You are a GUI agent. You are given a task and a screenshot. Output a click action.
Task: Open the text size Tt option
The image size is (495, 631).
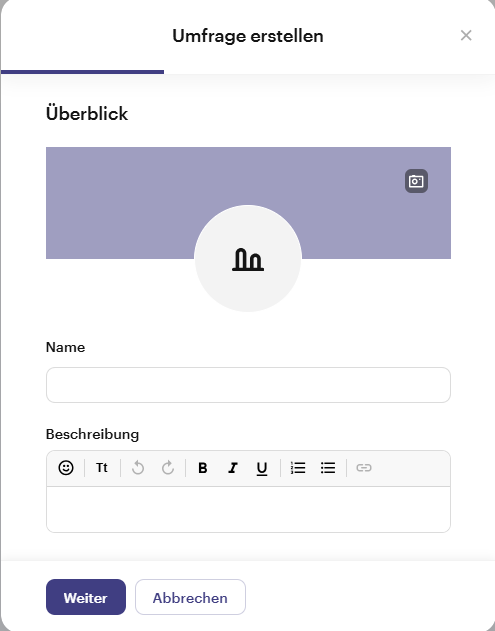pos(102,468)
